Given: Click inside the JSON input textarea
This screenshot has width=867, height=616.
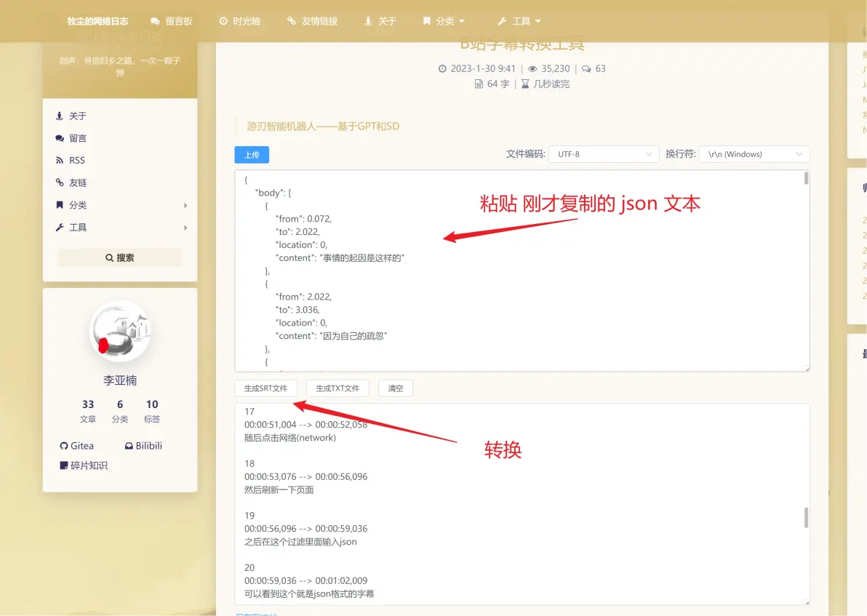Looking at the screenshot, I should point(522,271).
